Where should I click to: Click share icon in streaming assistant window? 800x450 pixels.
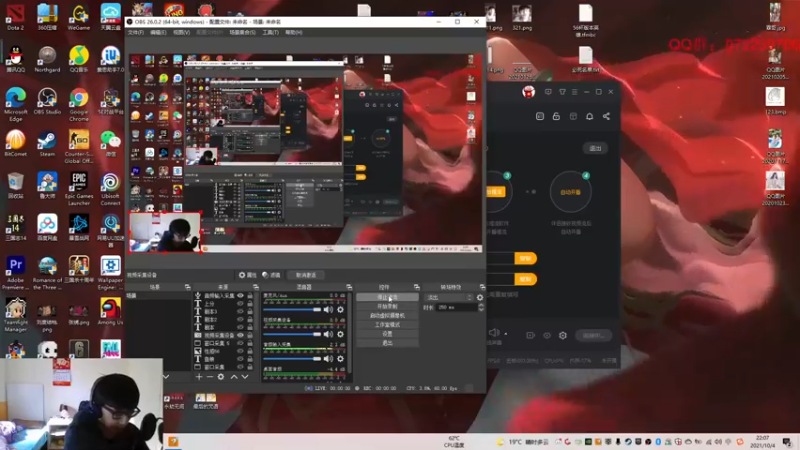(x=606, y=116)
